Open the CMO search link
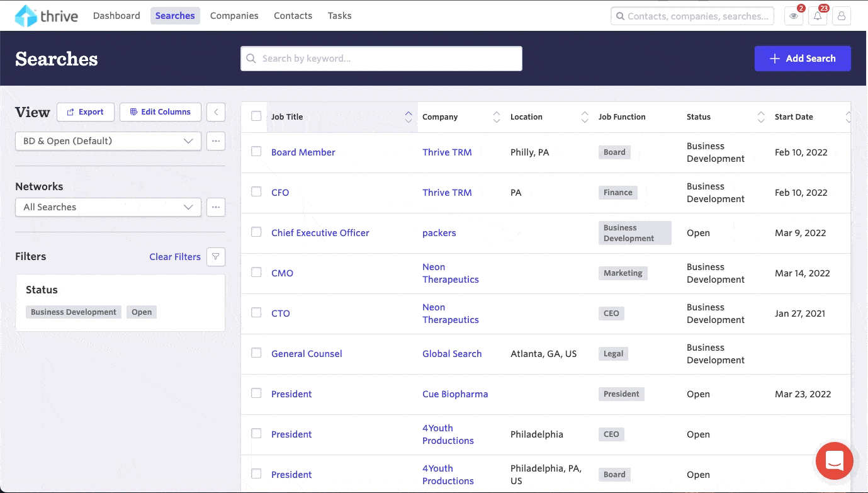The height and width of the screenshot is (493, 868). [x=282, y=273]
